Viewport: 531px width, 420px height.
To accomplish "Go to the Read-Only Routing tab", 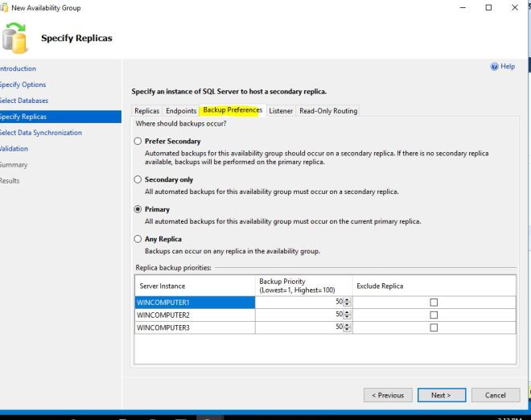I will 328,111.
